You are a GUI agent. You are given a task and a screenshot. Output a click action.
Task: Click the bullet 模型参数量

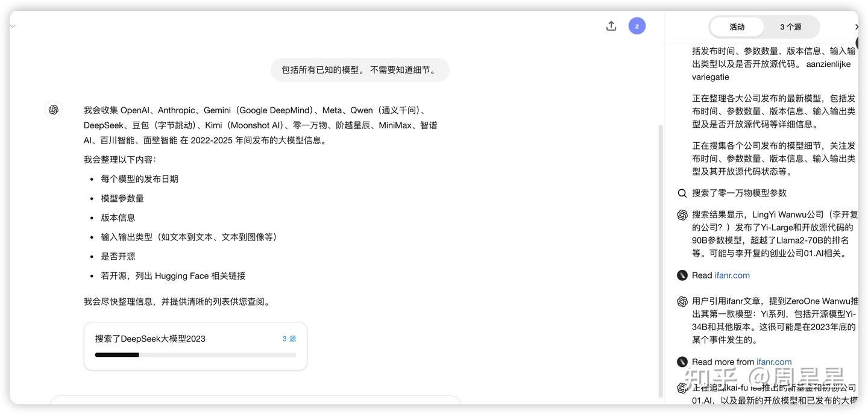pyautogui.click(x=122, y=198)
